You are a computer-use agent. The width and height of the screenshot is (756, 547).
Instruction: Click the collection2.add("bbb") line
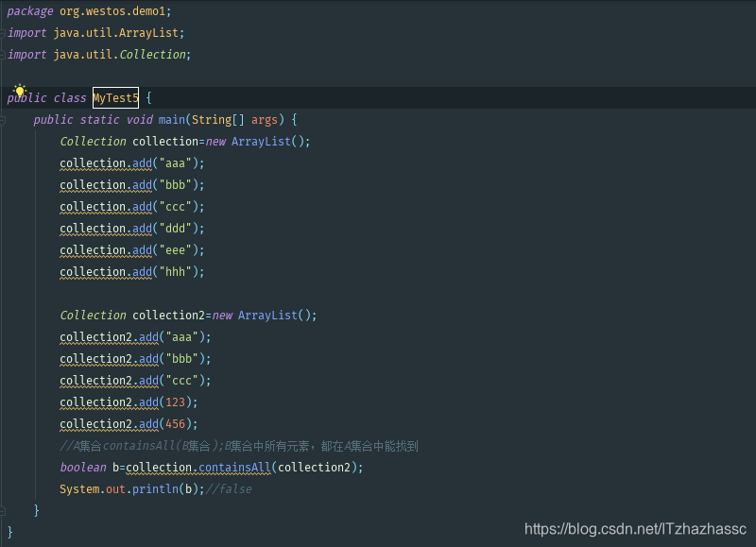(135, 359)
